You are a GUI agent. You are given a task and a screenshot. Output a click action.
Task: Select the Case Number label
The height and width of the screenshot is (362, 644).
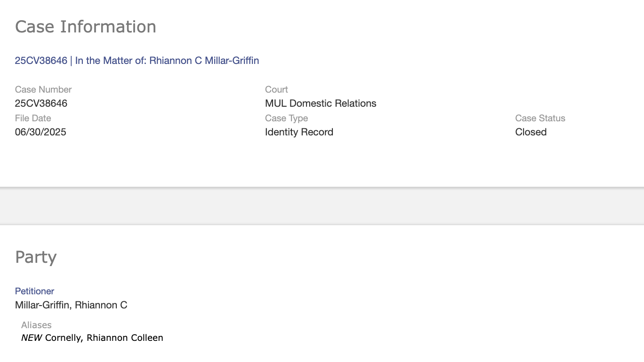tap(43, 89)
